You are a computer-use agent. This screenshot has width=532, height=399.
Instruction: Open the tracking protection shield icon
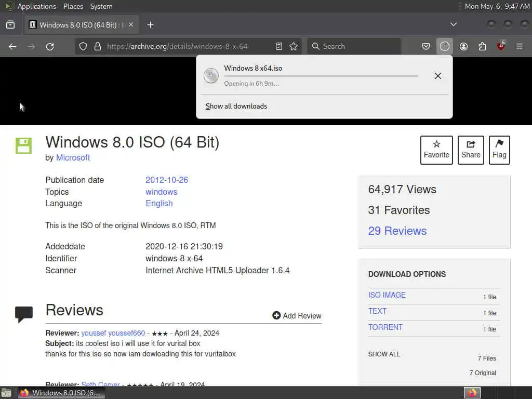point(83,46)
